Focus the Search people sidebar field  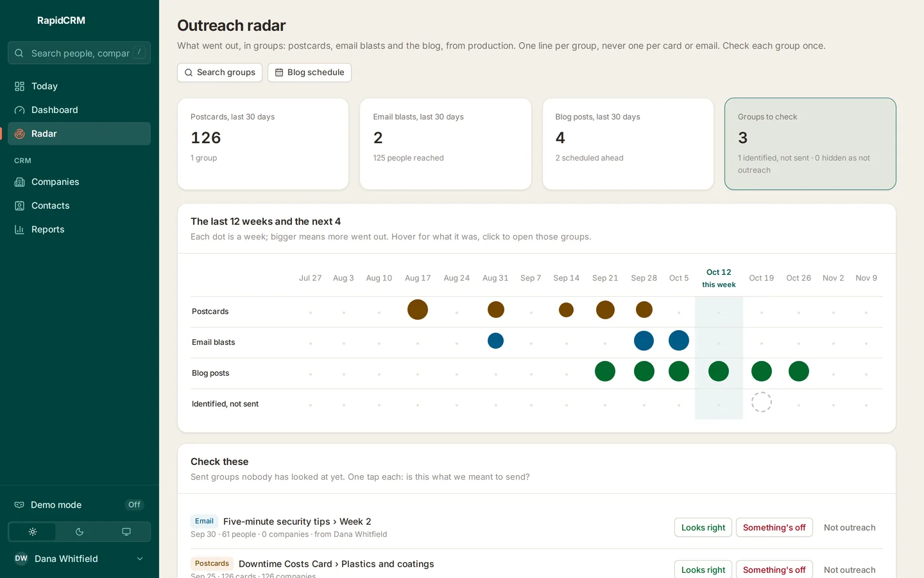[x=79, y=53]
